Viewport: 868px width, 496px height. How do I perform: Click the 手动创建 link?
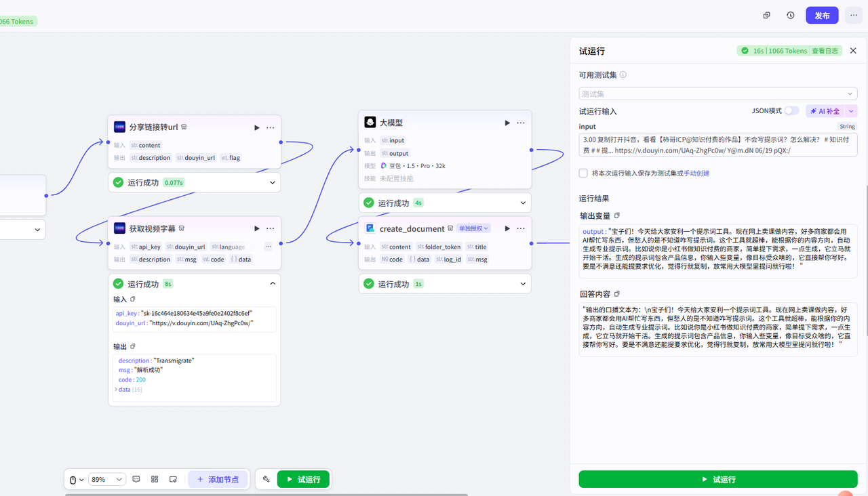[x=696, y=173]
